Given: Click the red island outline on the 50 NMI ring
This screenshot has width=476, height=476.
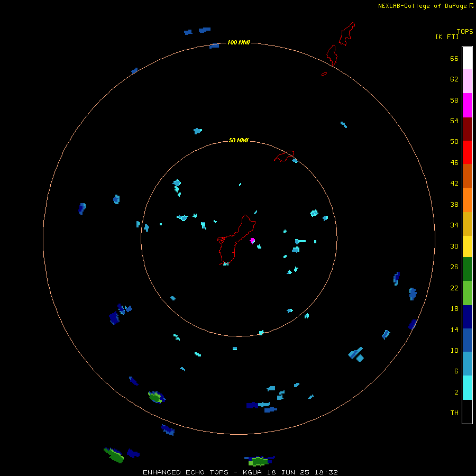Looking at the screenshot, I should pos(284,156).
